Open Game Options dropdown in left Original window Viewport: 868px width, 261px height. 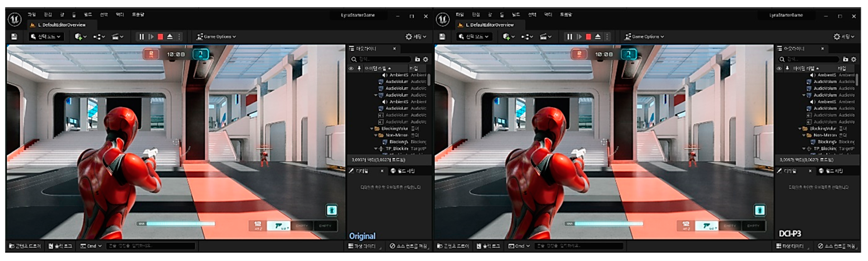[x=216, y=37]
